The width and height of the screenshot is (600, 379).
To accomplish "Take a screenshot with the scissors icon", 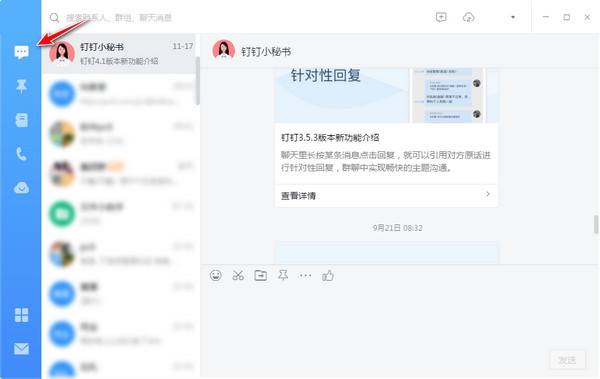I will (238, 275).
